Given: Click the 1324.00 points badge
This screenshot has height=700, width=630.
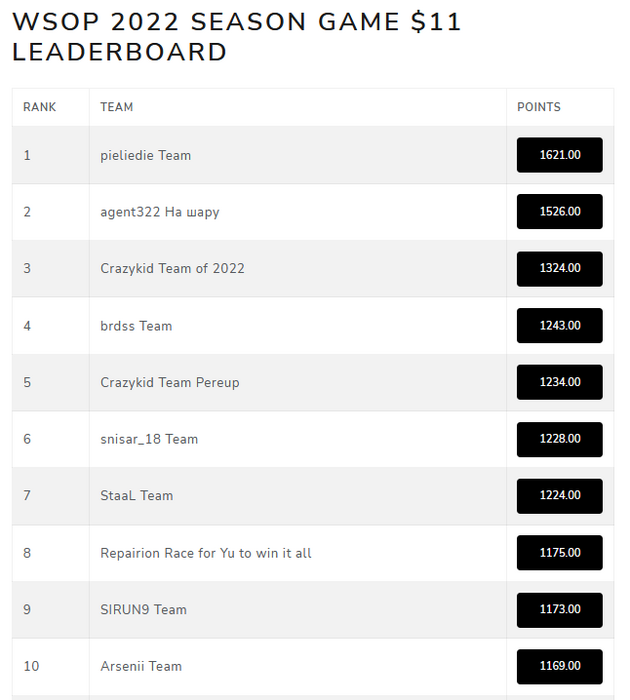Looking at the screenshot, I should pyautogui.click(x=559, y=268).
